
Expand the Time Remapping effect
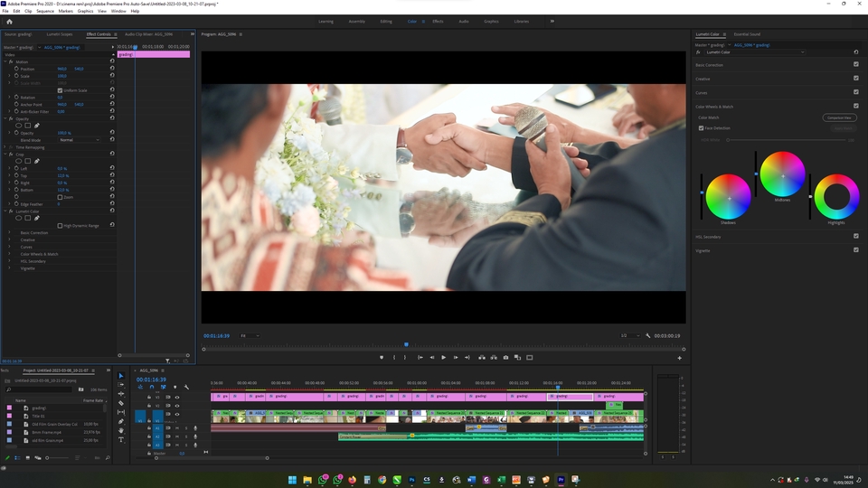pyautogui.click(x=5, y=147)
